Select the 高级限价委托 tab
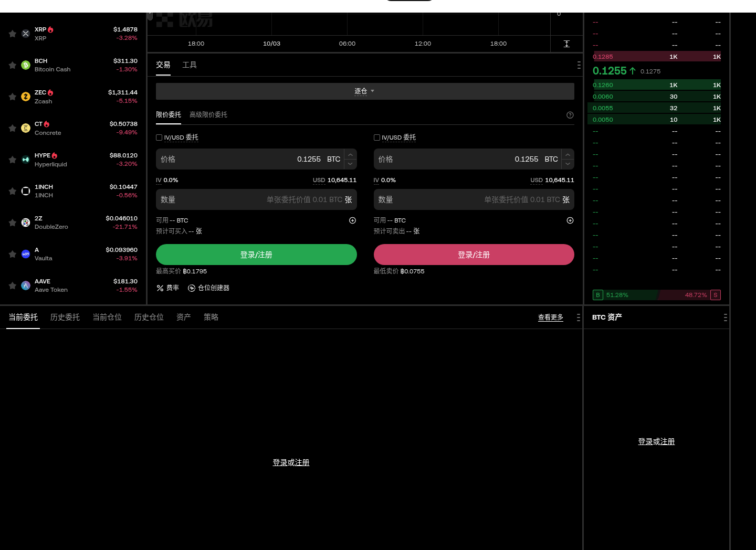 click(208, 115)
